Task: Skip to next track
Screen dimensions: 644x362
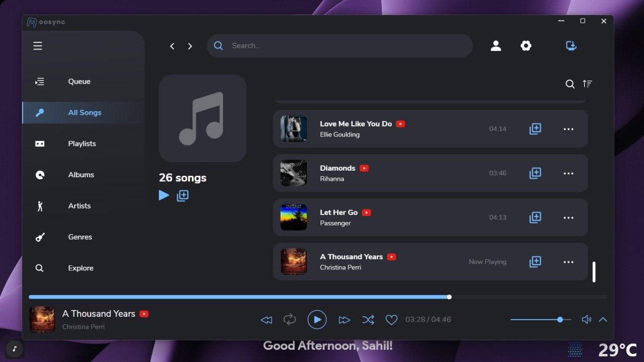Action: coord(344,320)
